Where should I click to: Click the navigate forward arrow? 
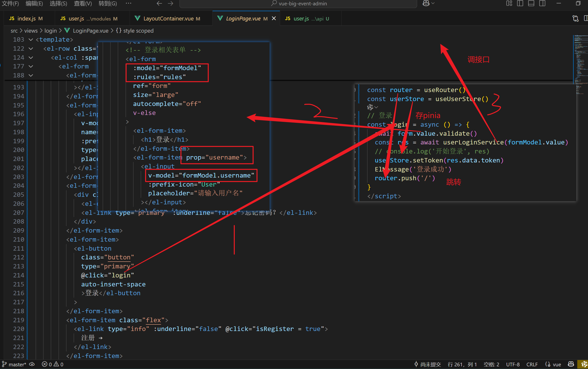171,3
